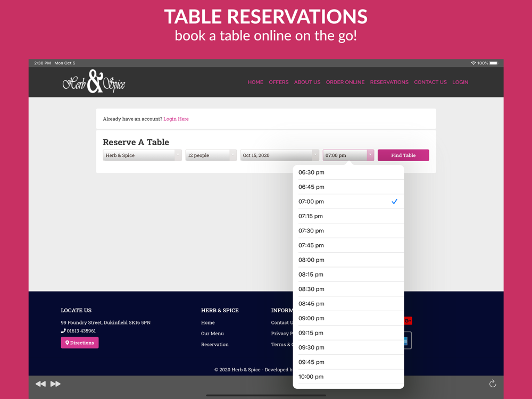Choose the checked 07:00 pm option

(x=348, y=202)
